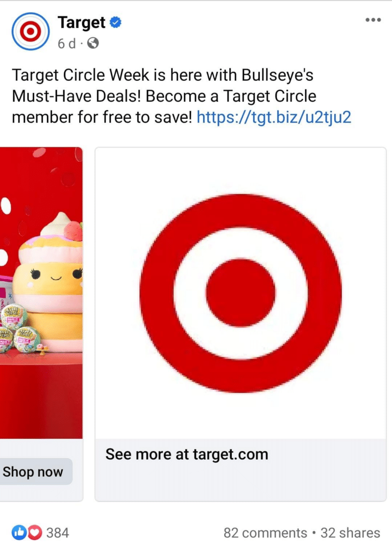392x551 pixels.
Task: Click the plush toy carousel image
Action: (41, 293)
